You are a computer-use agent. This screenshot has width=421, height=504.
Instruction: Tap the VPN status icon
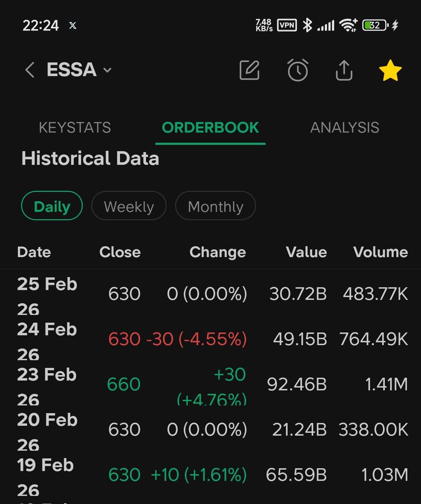(x=287, y=25)
